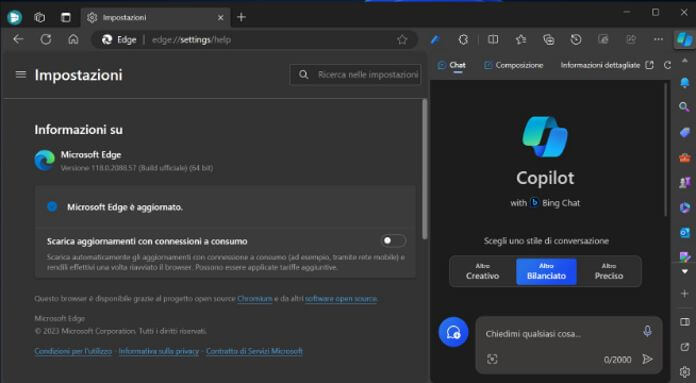Image resolution: width=696 pixels, height=383 pixels.
Task: Open the profile avatar icon
Action: point(15,17)
